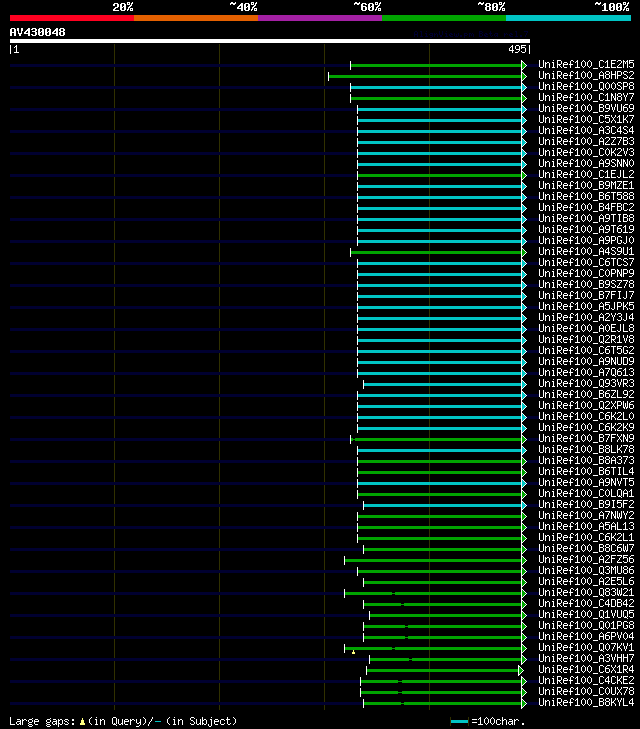
Task: Open hit UniRef100_B9I5F2
Action: coord(586,504)
